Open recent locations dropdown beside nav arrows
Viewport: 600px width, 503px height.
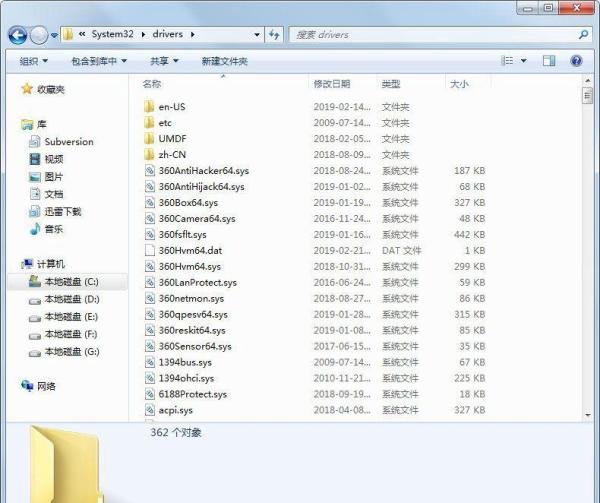point(54,35)
